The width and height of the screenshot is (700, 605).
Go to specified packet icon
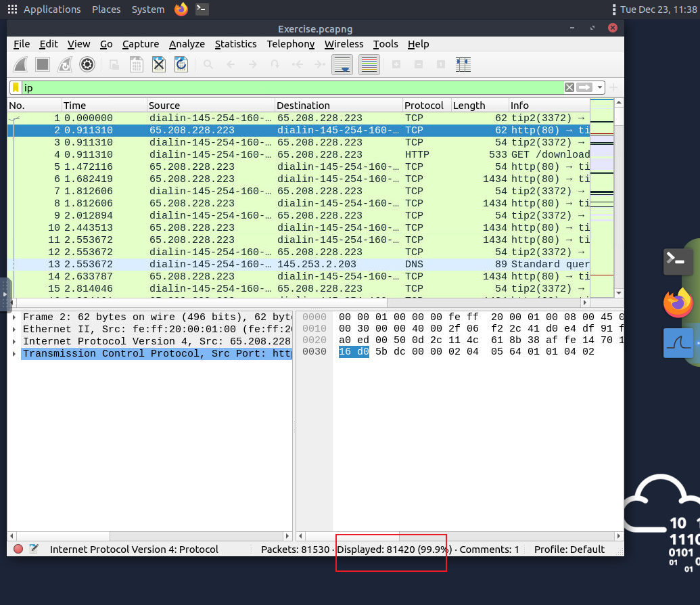click(x=275, y=65)
